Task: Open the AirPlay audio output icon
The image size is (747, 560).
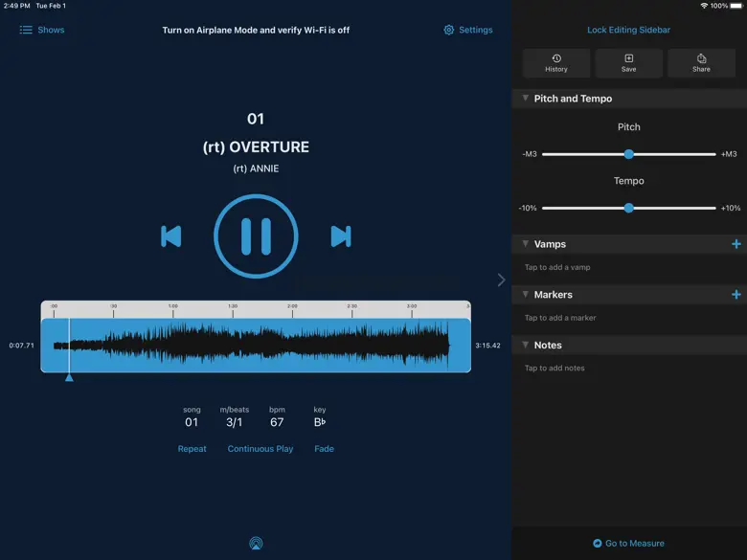Action: pyautogui.click(x=256, y=543)
